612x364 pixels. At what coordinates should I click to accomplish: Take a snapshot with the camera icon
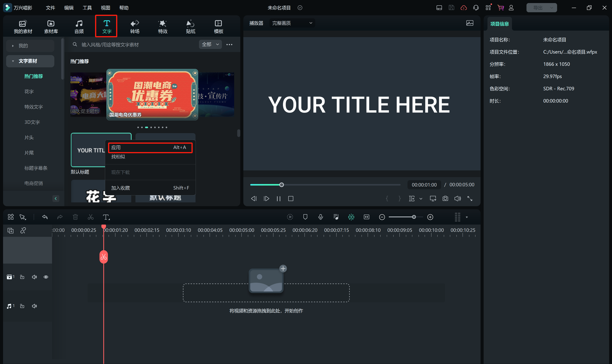[x=445, y=198]
